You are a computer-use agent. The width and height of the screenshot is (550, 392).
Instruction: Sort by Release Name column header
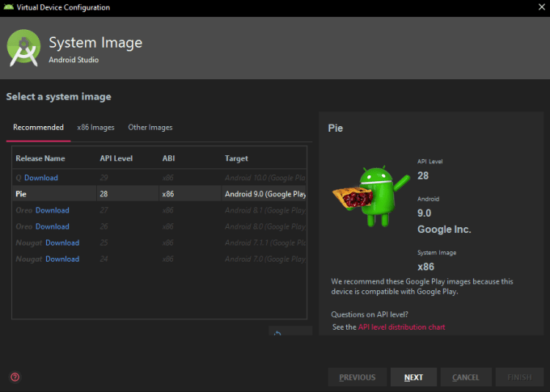[x=40, y=158]
